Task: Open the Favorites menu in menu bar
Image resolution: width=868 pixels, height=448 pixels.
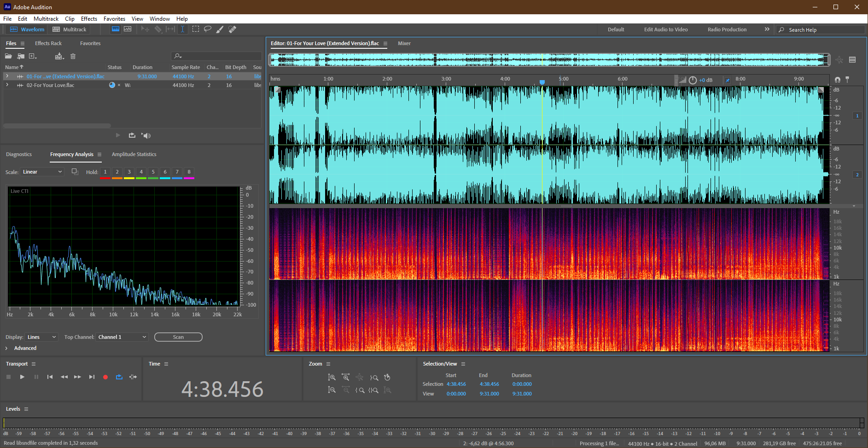Action: tap(114, 19)
